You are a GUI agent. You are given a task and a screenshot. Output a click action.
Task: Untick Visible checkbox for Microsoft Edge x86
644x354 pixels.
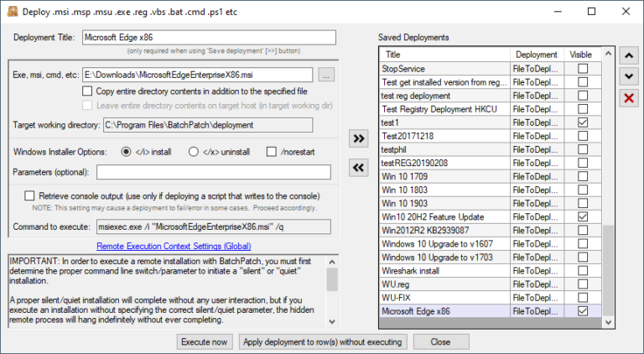(580, 310)
